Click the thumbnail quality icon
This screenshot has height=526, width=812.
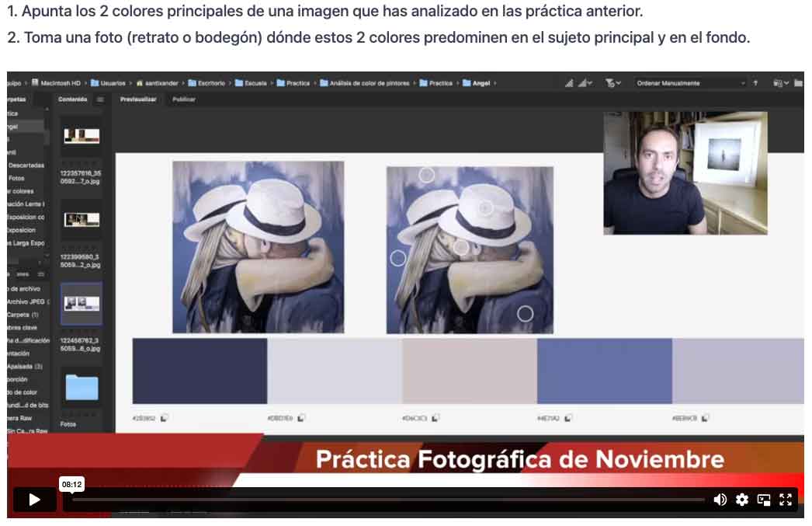569,83
